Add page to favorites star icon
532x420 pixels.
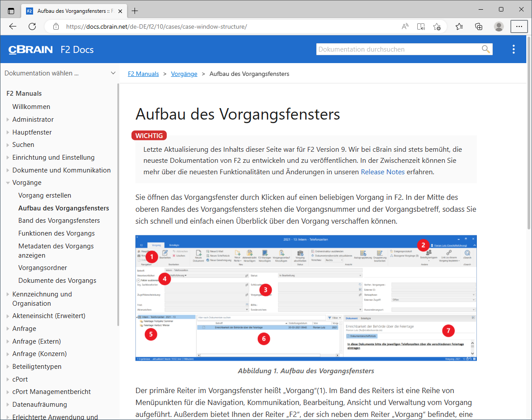coord(437,26)
